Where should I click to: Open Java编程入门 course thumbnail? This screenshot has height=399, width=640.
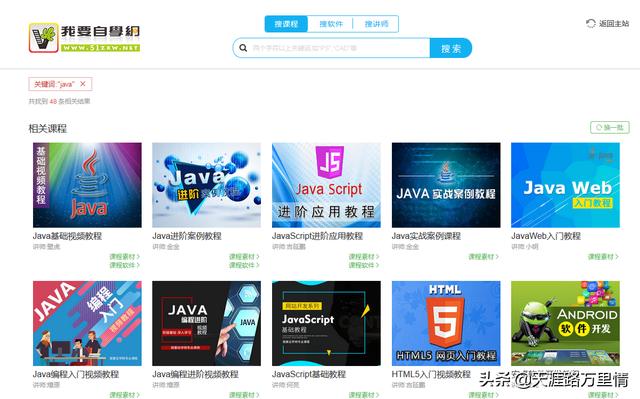(87, 323)
